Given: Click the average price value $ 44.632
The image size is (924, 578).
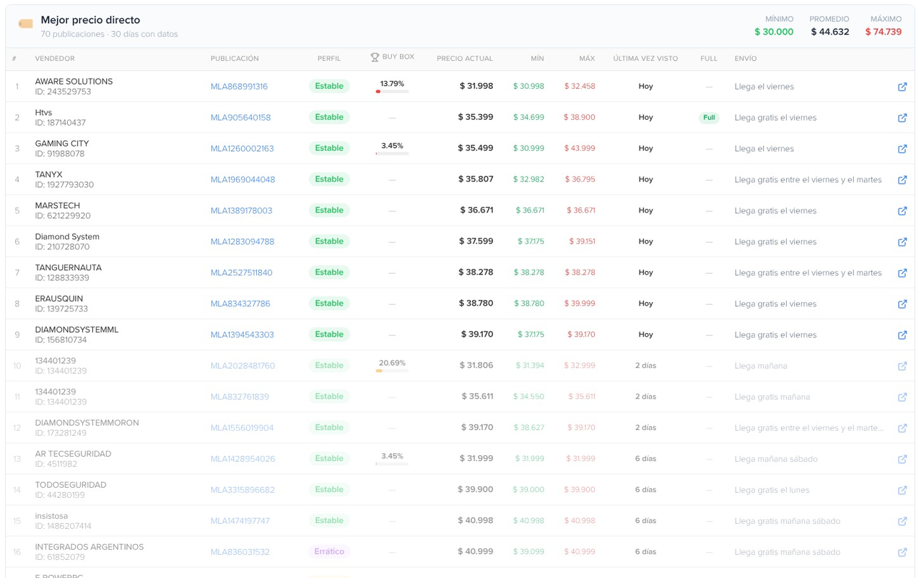Looking at the screenshot, I should (x=830, y=32).
